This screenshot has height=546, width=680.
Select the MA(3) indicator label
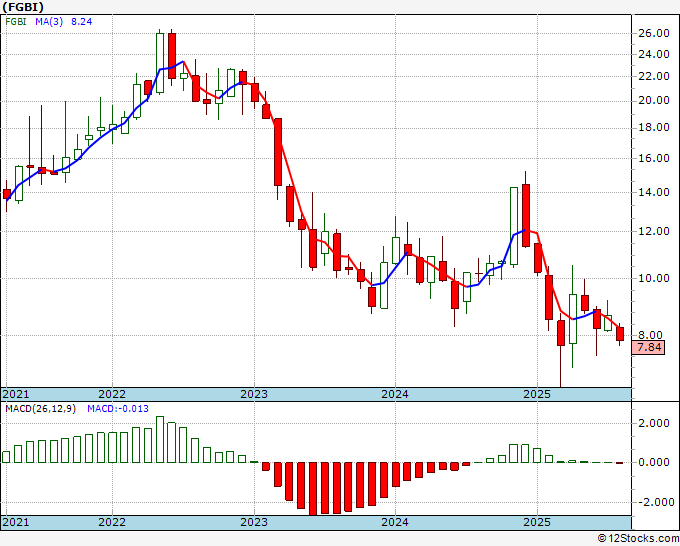click(x=49, y=22)
